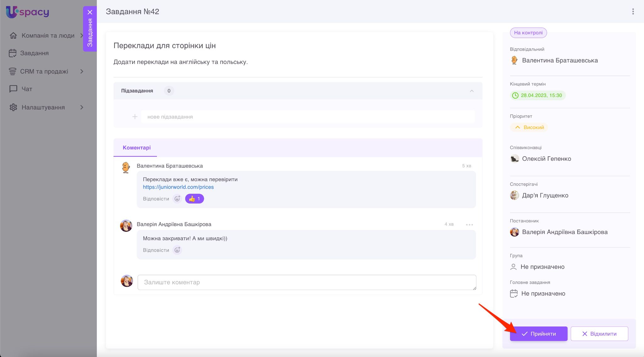Click the Uspacy logo
644x357 pixels.
tap(28, 12)
